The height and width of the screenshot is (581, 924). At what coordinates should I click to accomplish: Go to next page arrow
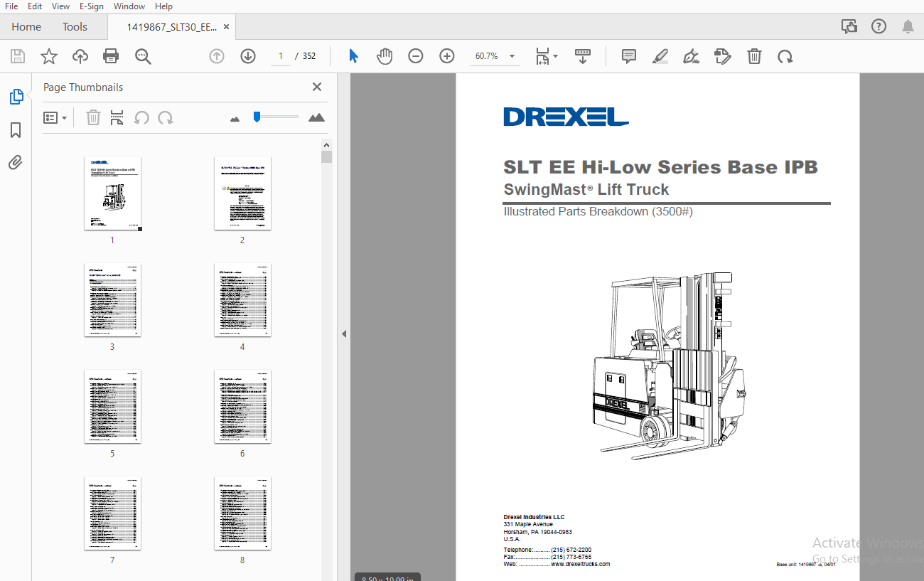click(x=248, y=56)
